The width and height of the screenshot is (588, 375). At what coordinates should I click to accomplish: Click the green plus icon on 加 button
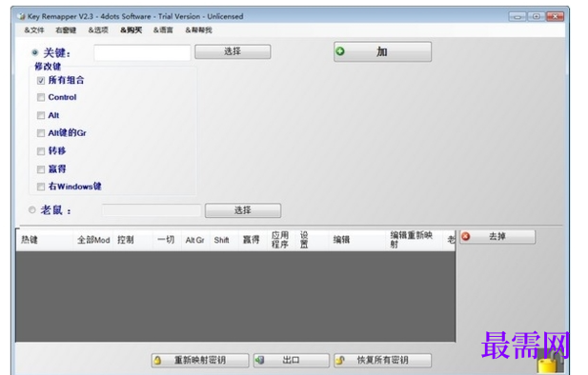[x=340, y=51]
